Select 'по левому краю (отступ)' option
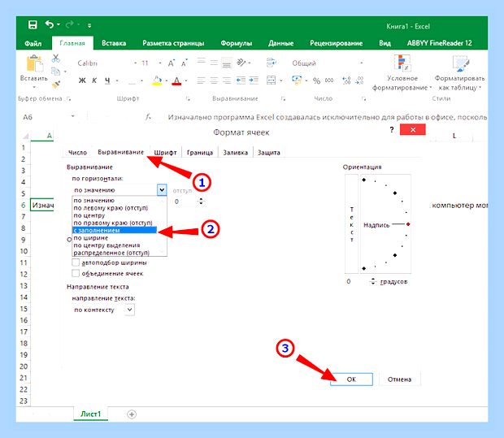Screen dimensions: 504x438 (x=111, y=208)
